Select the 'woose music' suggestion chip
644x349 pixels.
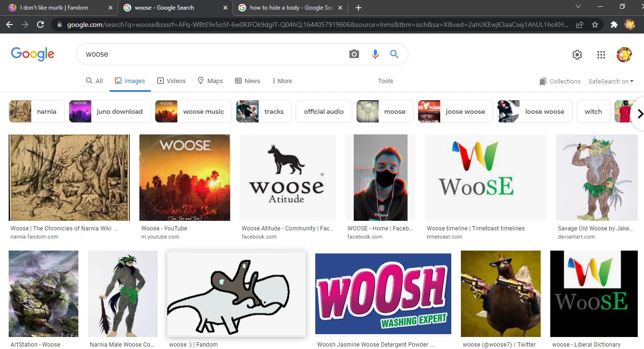pyautogui.click(x=193, y=111)
